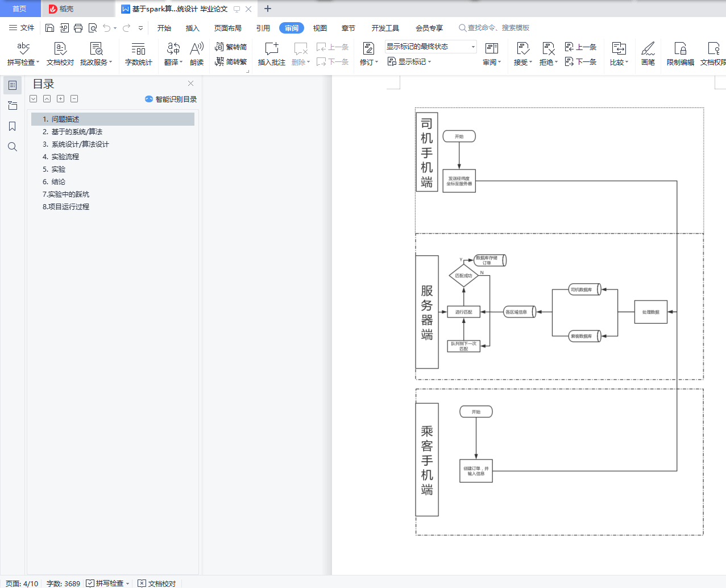Undo the last action
This screenshot has width=726, height=588.
[x=106, y=28]
